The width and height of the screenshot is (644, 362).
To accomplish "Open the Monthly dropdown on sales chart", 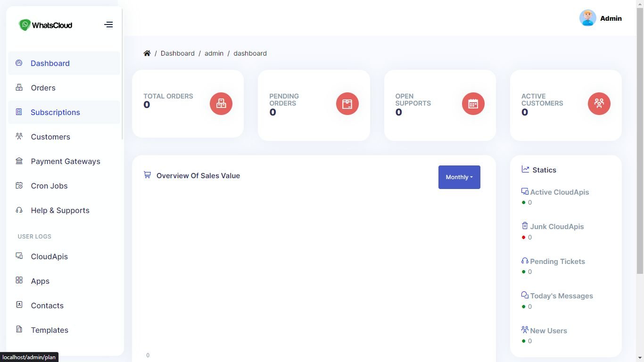I will [458, 177].
